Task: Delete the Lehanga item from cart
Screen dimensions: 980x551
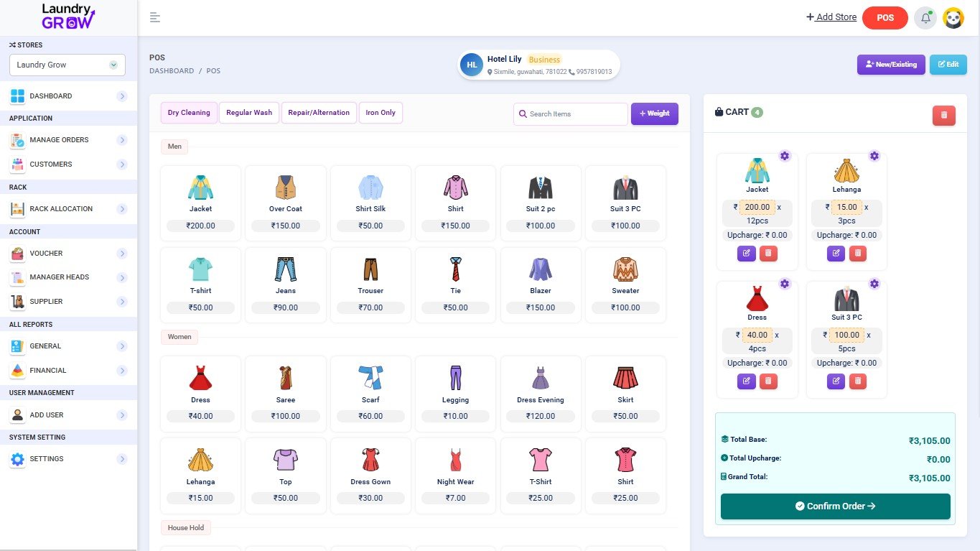Action: click(858, 253)
